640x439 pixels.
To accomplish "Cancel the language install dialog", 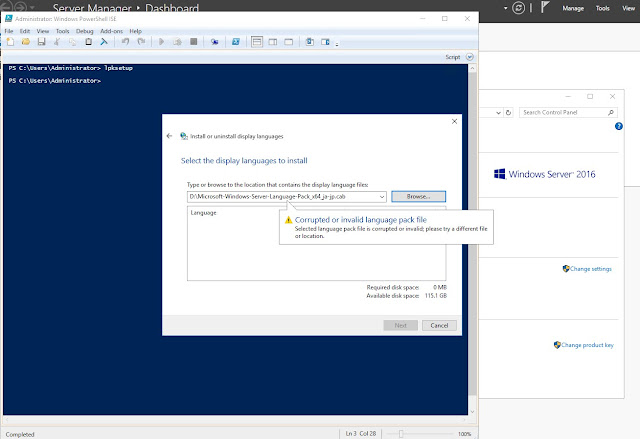I will [439, 325].
